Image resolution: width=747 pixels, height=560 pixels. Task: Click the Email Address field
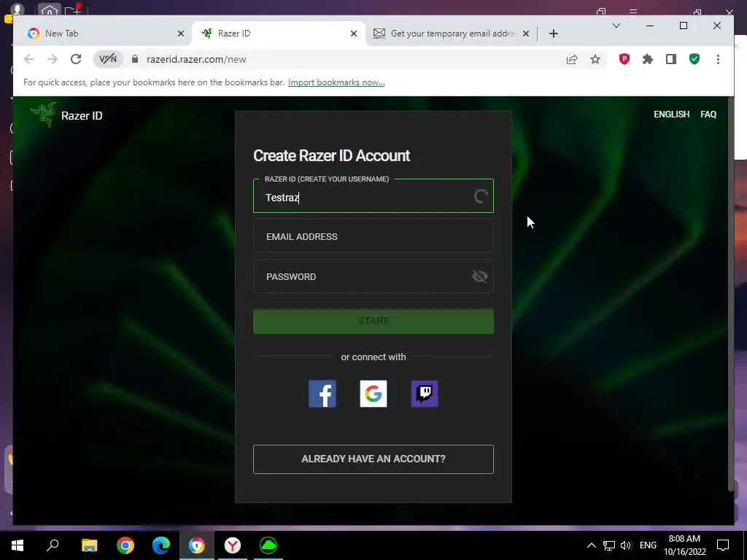click(373, 236)
